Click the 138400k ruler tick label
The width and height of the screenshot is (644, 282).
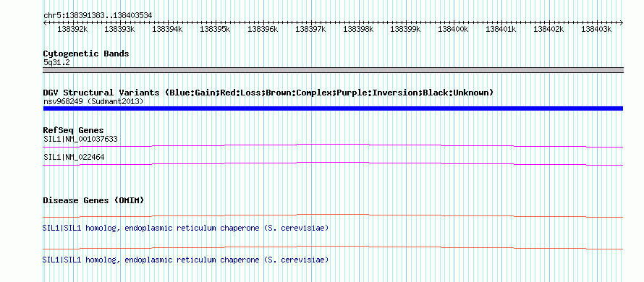point(453,29)
